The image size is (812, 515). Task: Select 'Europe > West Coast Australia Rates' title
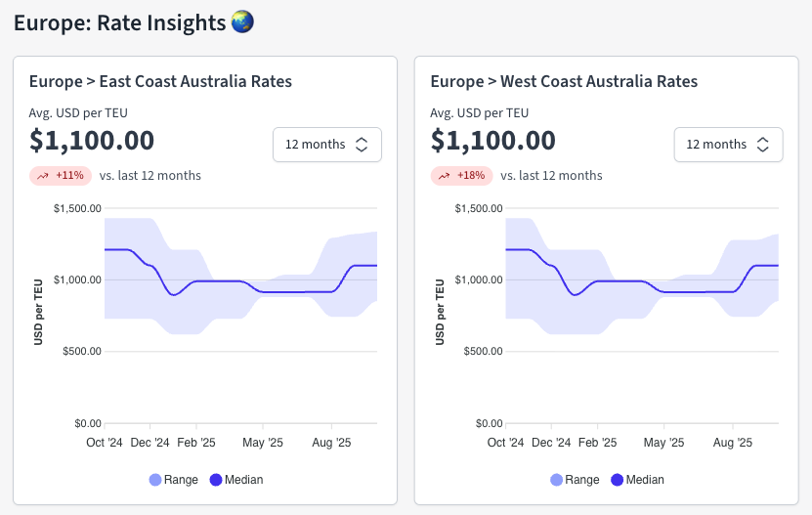tap(564, 81)
